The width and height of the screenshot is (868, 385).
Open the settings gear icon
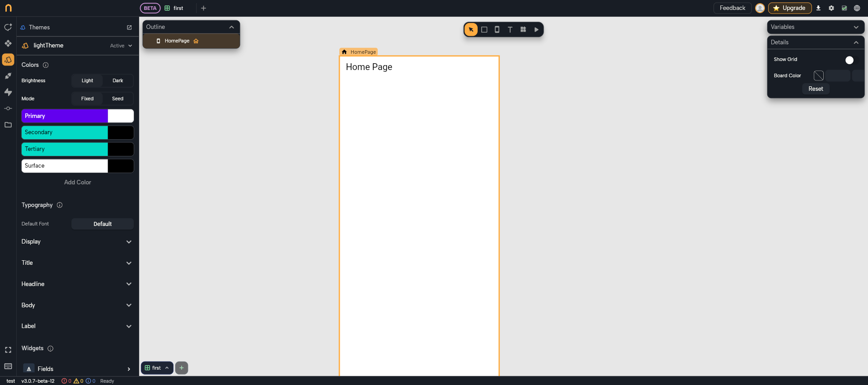click(831, 8)
